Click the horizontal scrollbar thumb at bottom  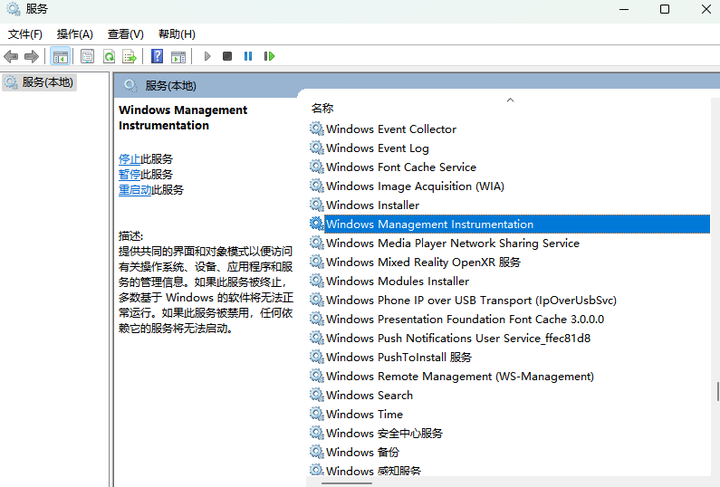(x=347, y=483)
